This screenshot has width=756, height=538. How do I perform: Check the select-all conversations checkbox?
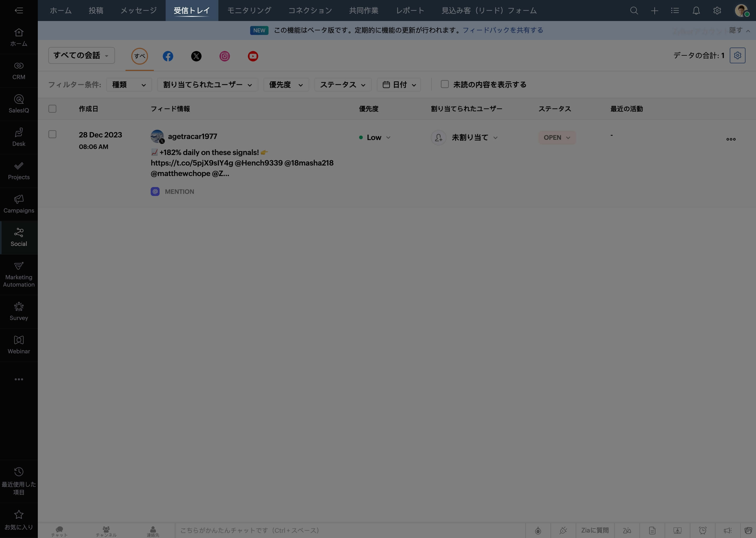coord(52,108)
